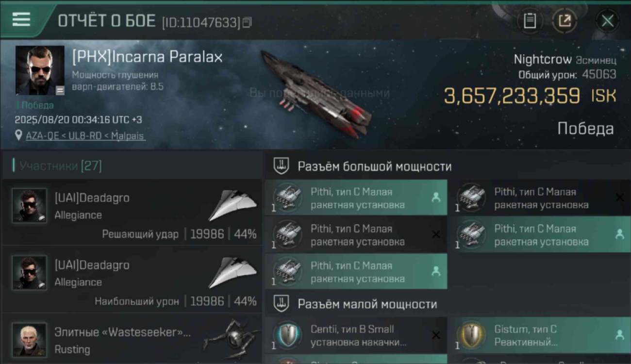Open the clipboard report icon
Screen dimensions: 631x364
(530, 21)
